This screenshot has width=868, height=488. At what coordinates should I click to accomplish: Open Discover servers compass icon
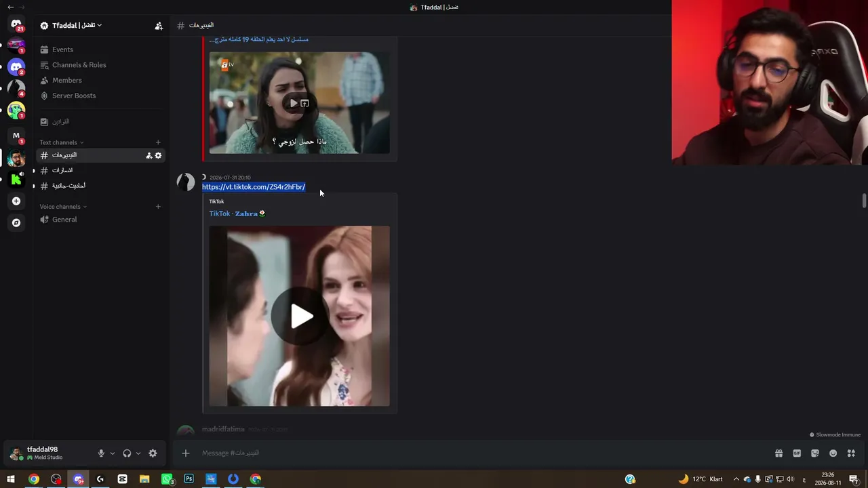pyautogui.click(x=16, y=223)
